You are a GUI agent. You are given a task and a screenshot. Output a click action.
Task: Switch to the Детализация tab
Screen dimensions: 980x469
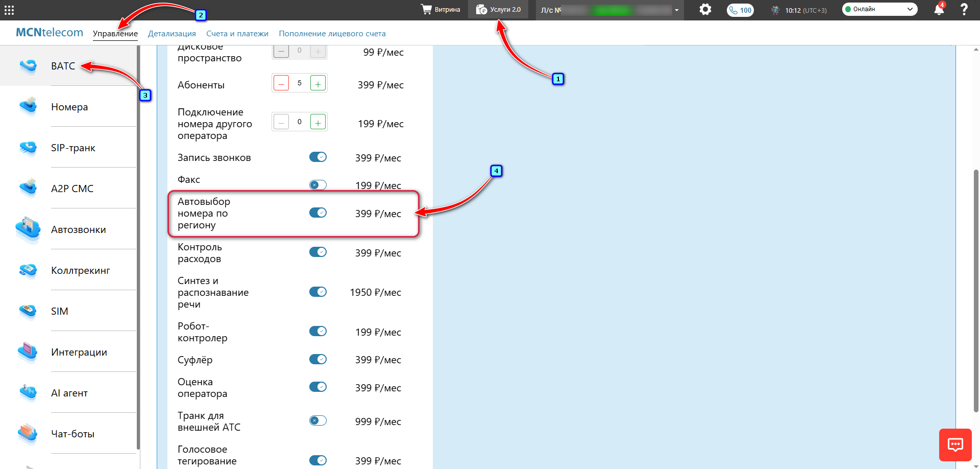tap(171, 34)
